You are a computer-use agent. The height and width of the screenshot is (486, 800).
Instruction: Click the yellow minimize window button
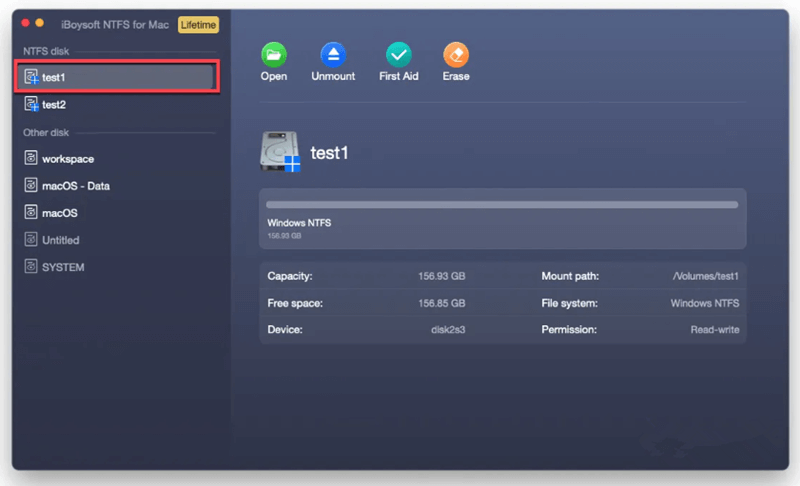tap(39, 23)
